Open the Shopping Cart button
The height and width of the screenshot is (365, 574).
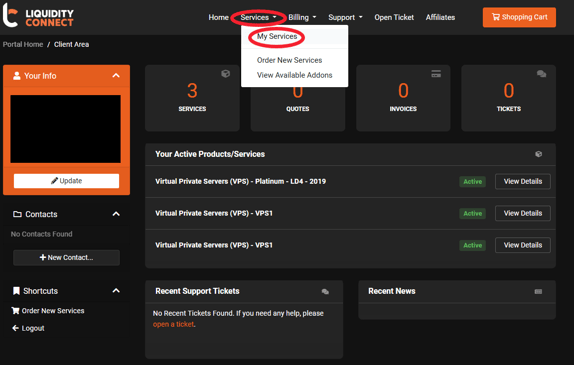[x=519, y=17]
